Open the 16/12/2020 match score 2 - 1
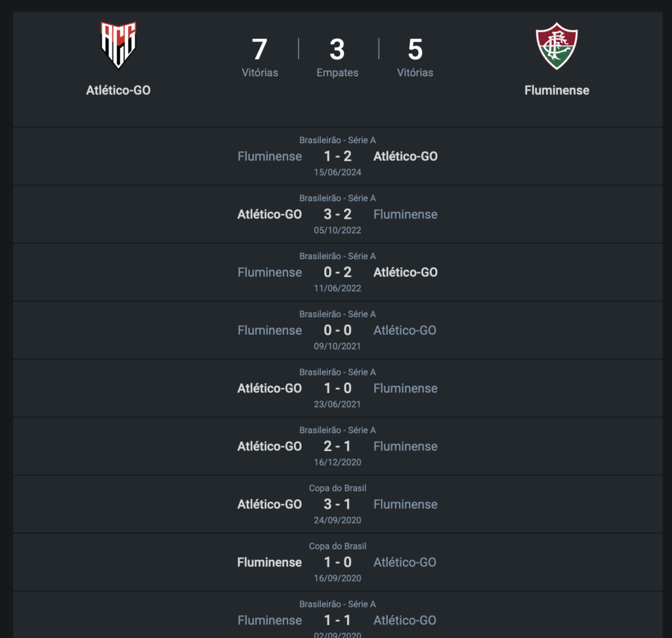The image size is (672, 638). tap(337, 446)
